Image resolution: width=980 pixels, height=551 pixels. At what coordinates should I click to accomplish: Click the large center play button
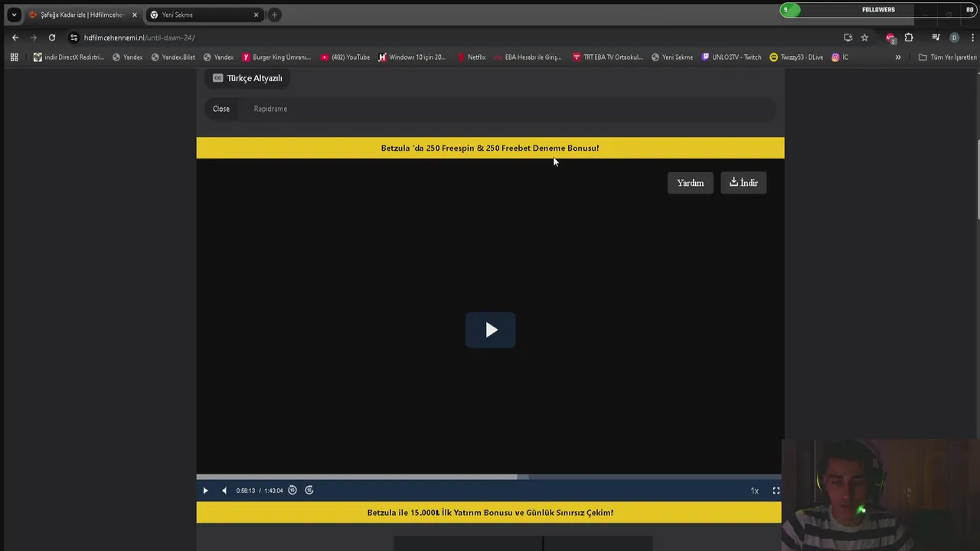pyautogui.click(x=491, y=330)
